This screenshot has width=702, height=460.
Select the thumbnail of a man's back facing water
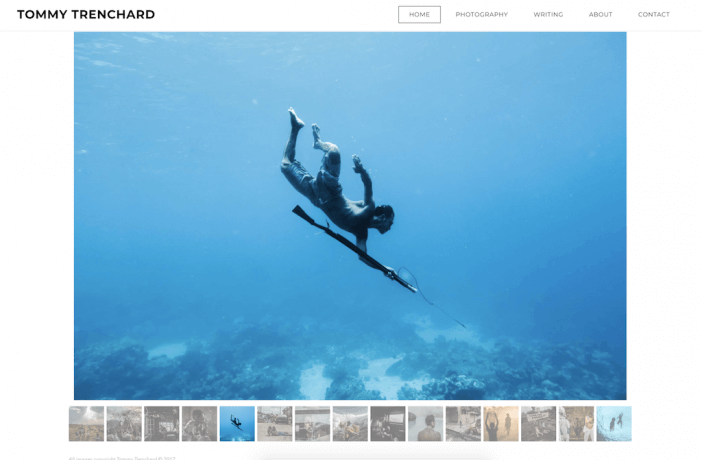point(425,424)
